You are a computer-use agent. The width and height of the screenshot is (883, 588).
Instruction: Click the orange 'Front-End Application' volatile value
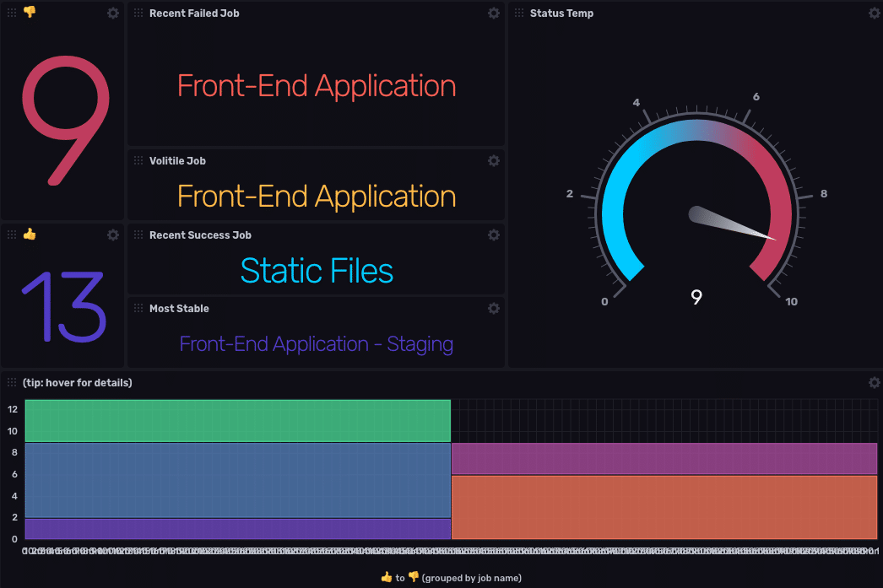[x=317, y=197]
